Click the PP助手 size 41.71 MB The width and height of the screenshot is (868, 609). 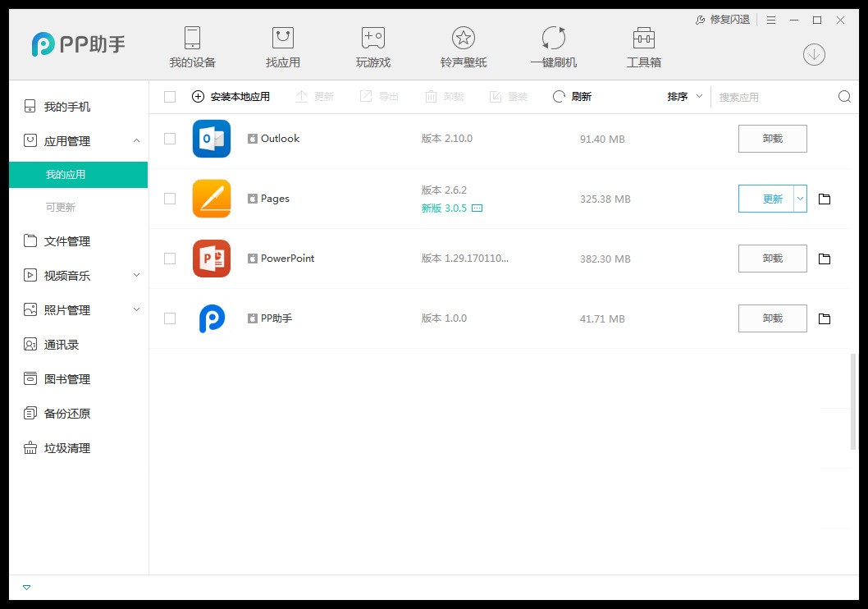(x=602, y=319)
